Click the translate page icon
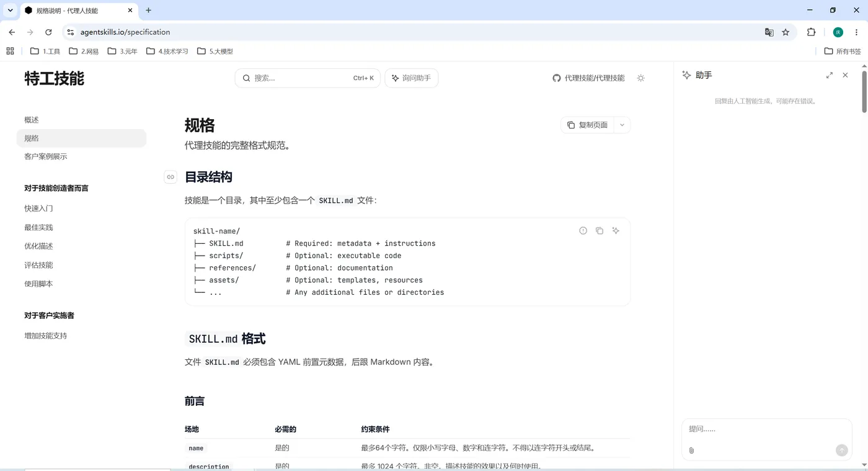Screen dimensions: 868x471 tap(769, 32)
